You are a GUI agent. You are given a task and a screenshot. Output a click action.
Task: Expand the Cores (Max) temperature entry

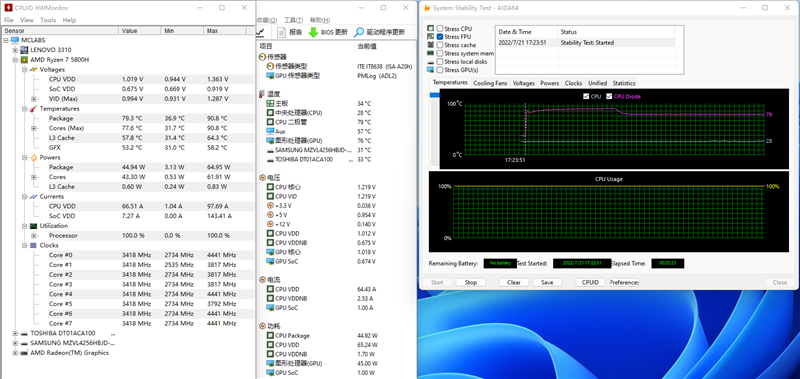coord(34,128)
